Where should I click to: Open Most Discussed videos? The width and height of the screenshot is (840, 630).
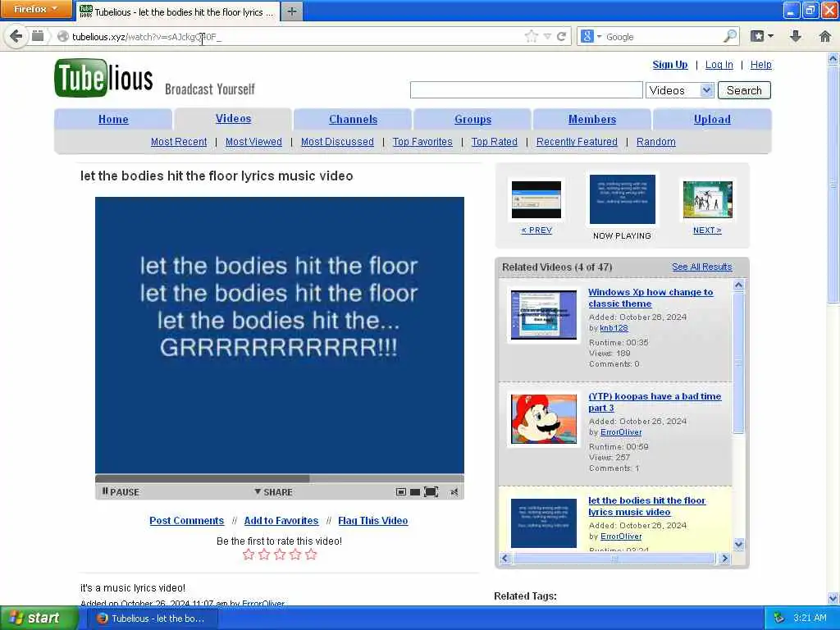337,141
